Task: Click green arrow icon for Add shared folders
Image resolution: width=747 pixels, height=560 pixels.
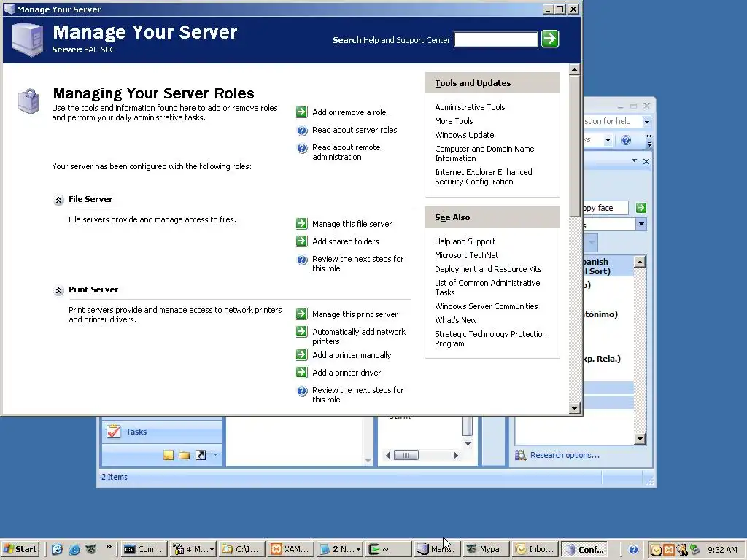Action: (x=301, y=241)
